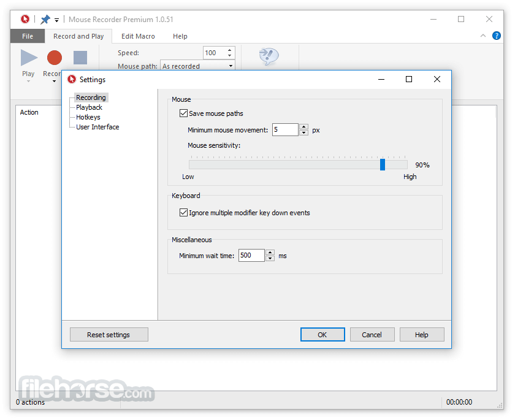This screenshot has height=420, width=515.
Task: Open quick access toolbar dropdown arrow
Action: click(x=56, y=20)
